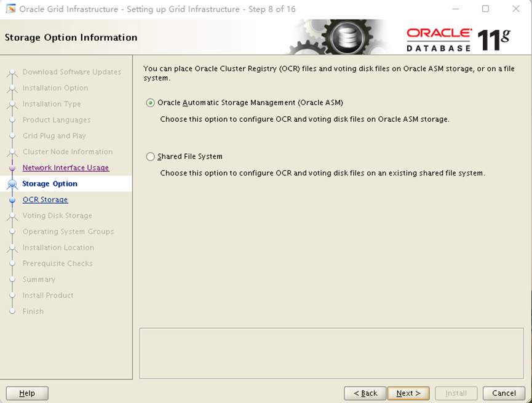Image resolution: width=532 pixels, height=403 pixels.
Task: Click the Download Software Updates step
Action: [72, 72]
